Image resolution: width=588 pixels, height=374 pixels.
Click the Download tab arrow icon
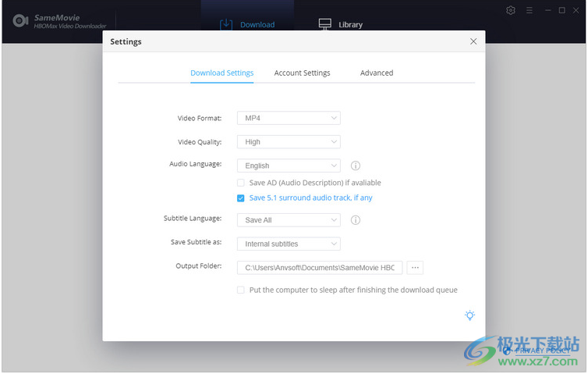click(225, 24)
